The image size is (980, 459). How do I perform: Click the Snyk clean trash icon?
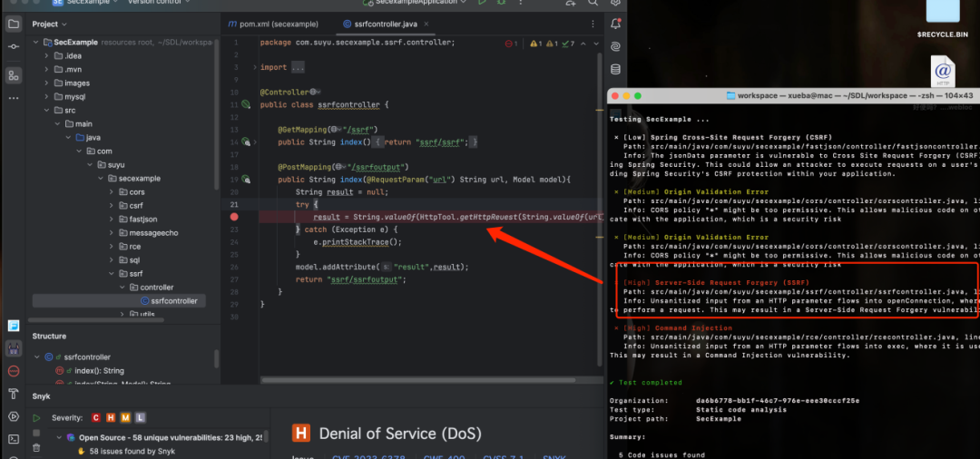click(x=36, y=447)
